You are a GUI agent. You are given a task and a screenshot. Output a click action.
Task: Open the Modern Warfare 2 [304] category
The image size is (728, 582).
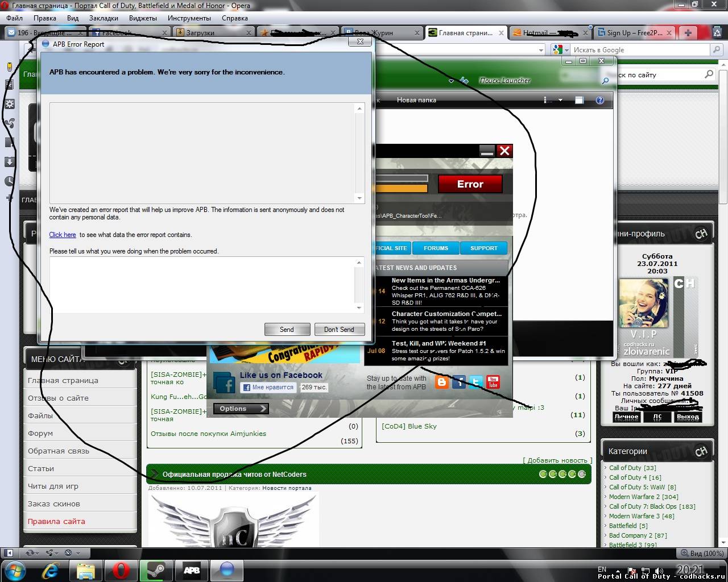click(644, 497)
